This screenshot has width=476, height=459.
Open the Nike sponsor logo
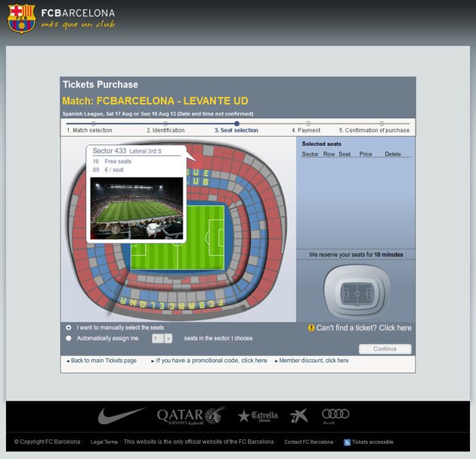tap(121, 415)
